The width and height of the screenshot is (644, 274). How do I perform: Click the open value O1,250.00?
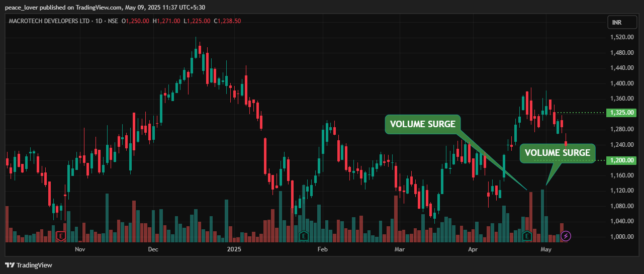point(136,21)
